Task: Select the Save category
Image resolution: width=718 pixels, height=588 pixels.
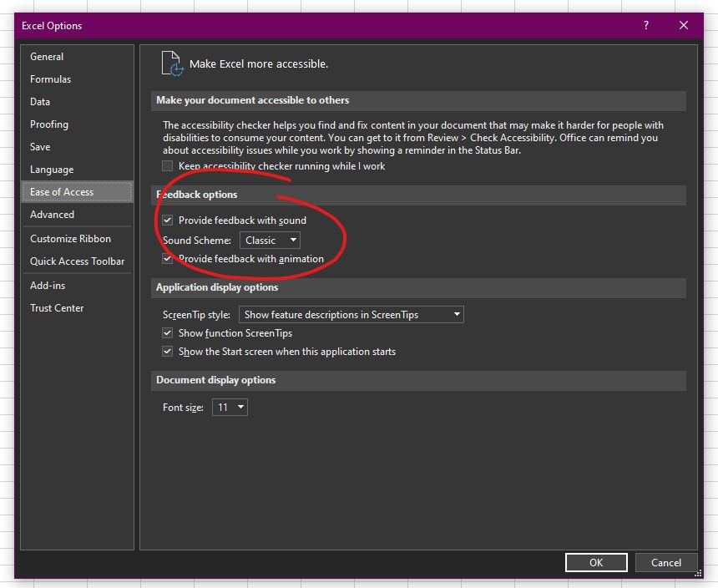Action: click(x=77, y=146)
